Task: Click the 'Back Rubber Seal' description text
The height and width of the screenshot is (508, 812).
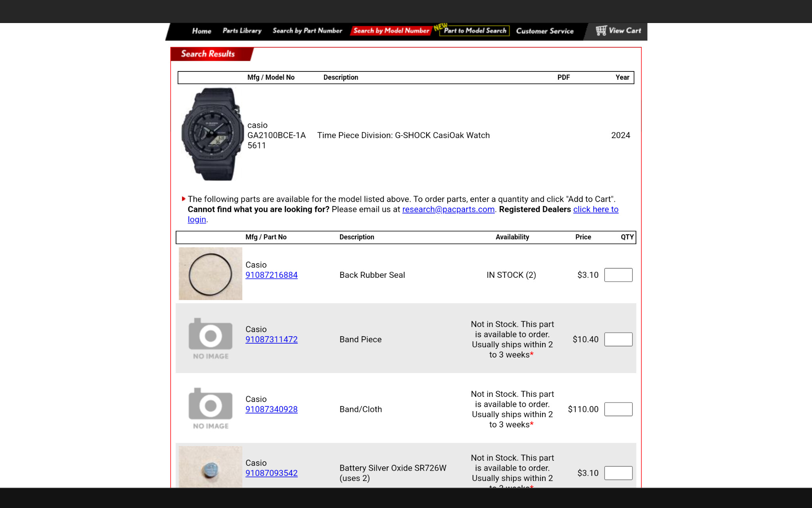Action: tap(372, 275)
